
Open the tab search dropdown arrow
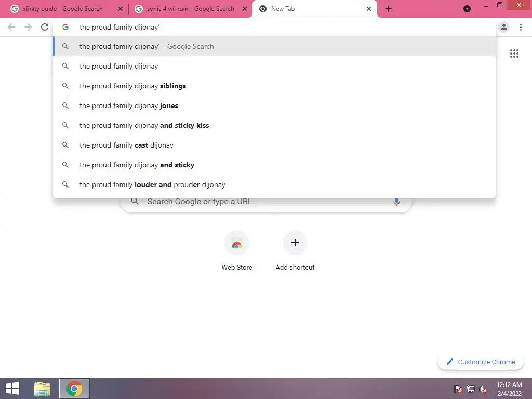[467, 9]
